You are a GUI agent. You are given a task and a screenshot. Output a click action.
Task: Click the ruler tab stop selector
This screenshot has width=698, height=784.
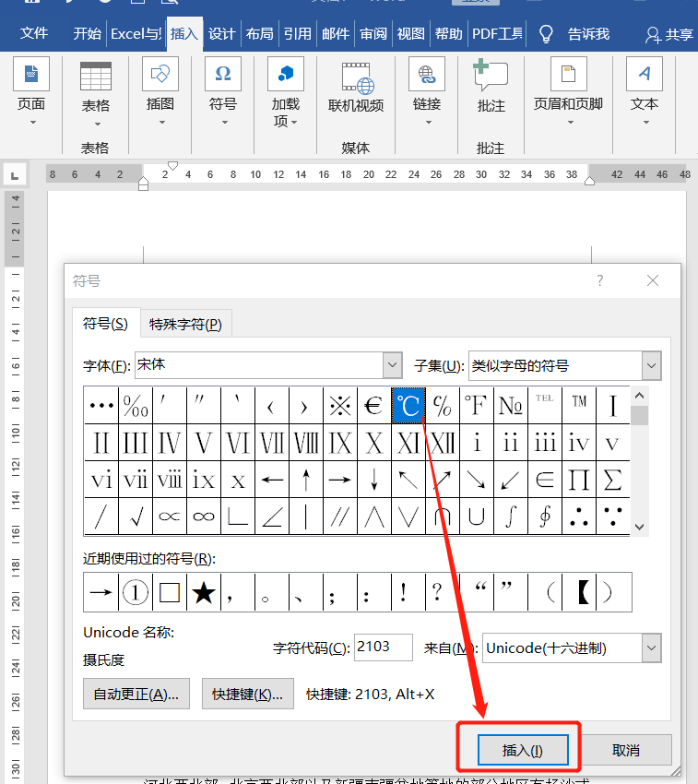click(x=15, y=175)
